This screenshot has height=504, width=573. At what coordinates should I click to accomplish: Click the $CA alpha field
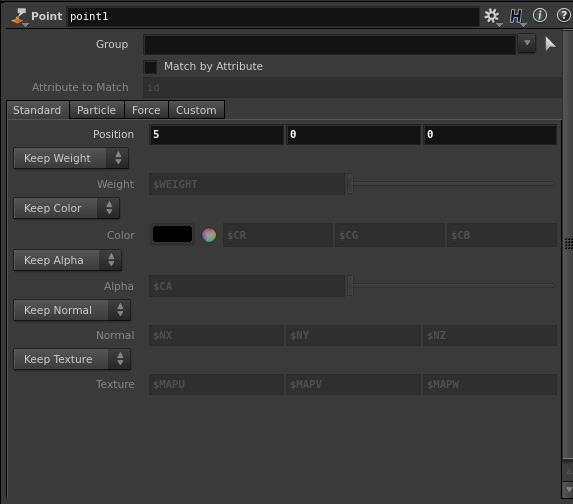[247, 286]
